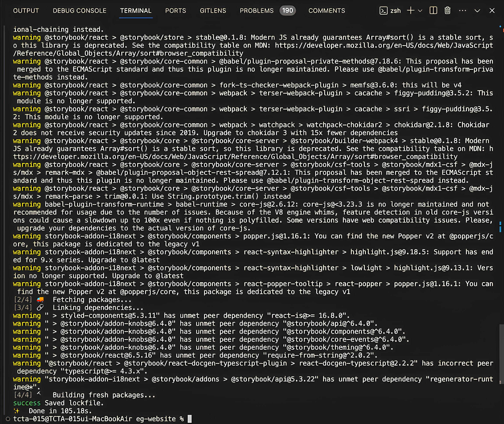This screenshot has height=424, width=504.
Task: Show the PROBLEMS tab
Action: [x=256, y=11]
